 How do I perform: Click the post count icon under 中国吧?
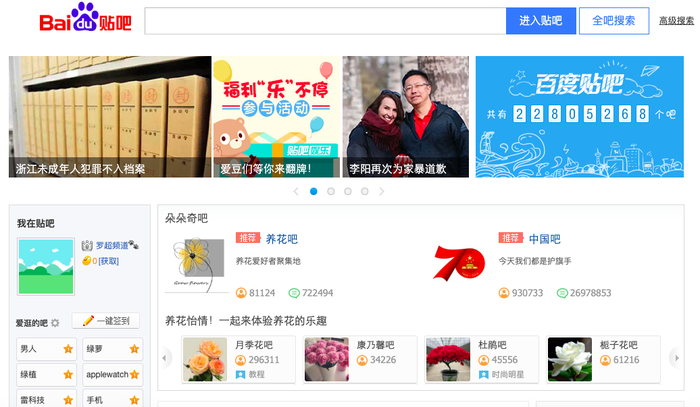pos(562,293)
